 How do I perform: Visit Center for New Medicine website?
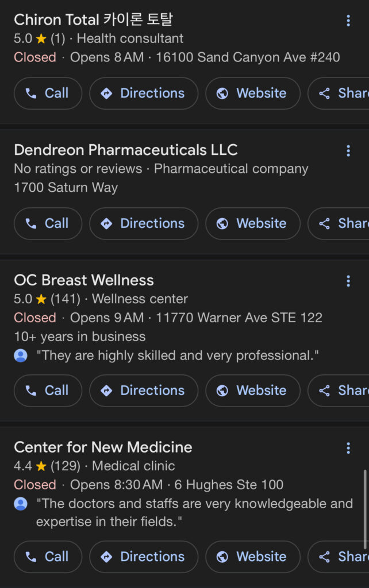click(x=253, y=557)
